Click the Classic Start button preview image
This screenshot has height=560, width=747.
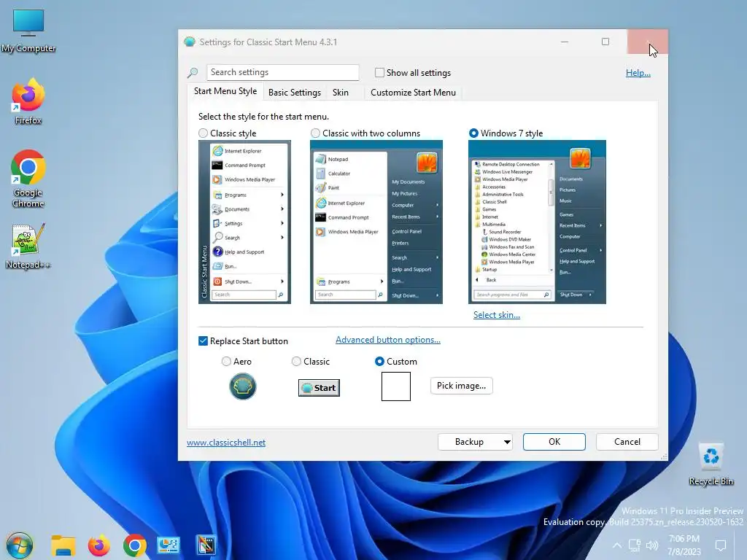[319, 388]
